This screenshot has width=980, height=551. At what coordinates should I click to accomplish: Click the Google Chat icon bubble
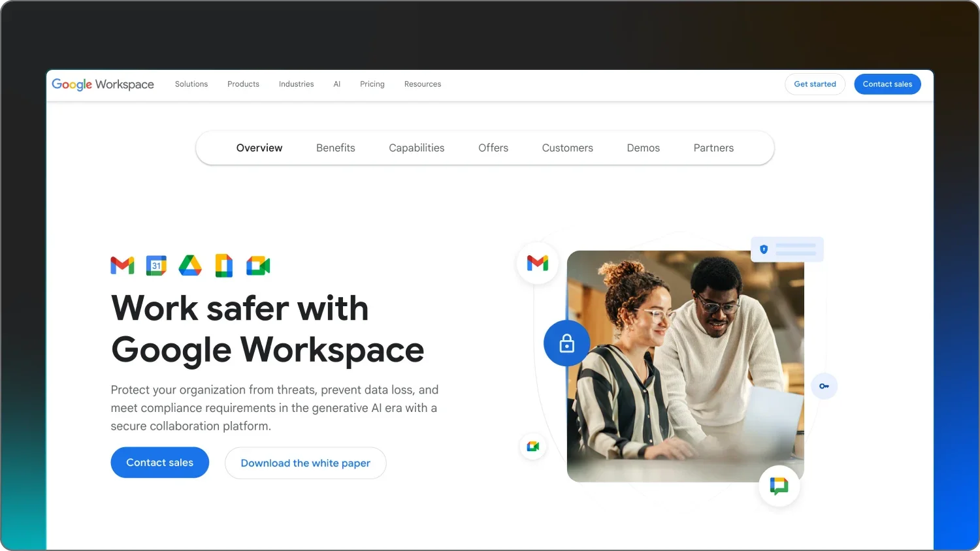[x=779, y=486]
